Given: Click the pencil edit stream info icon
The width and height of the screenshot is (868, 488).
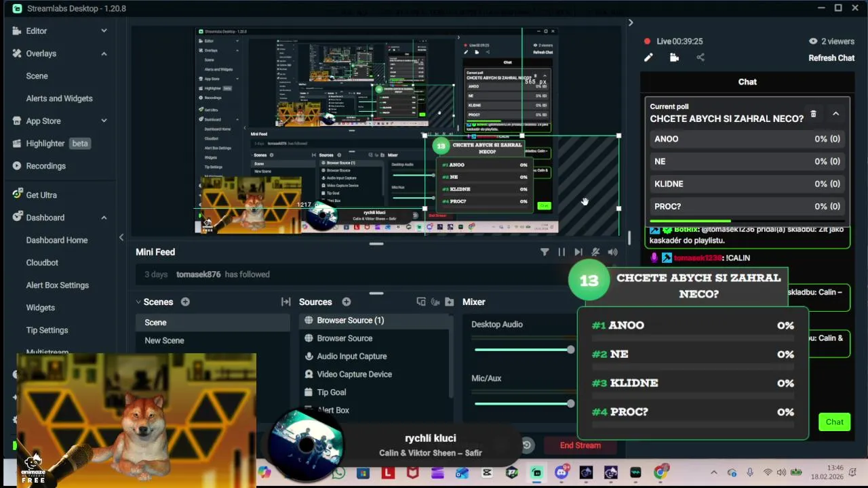Looking at the screenshot, I should tap(648, 58).
